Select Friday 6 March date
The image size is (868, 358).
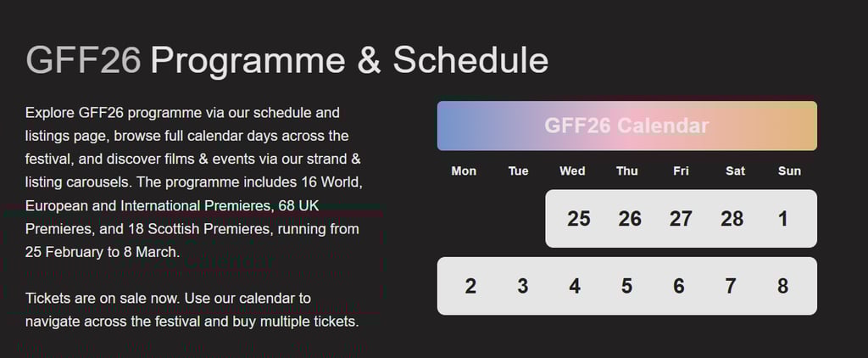679,286
